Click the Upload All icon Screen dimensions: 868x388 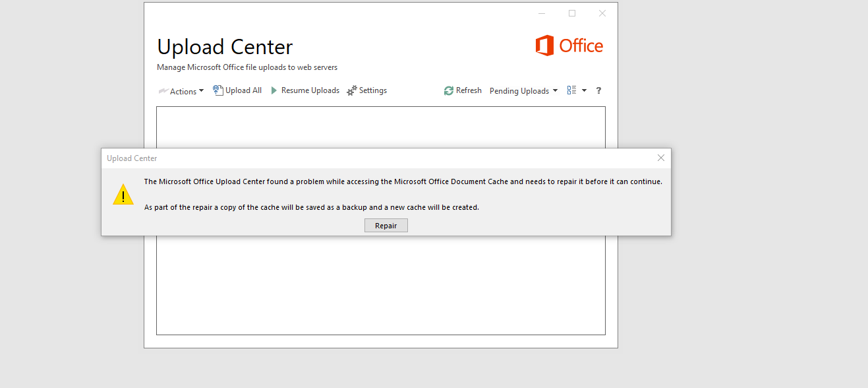pos(218,90)
